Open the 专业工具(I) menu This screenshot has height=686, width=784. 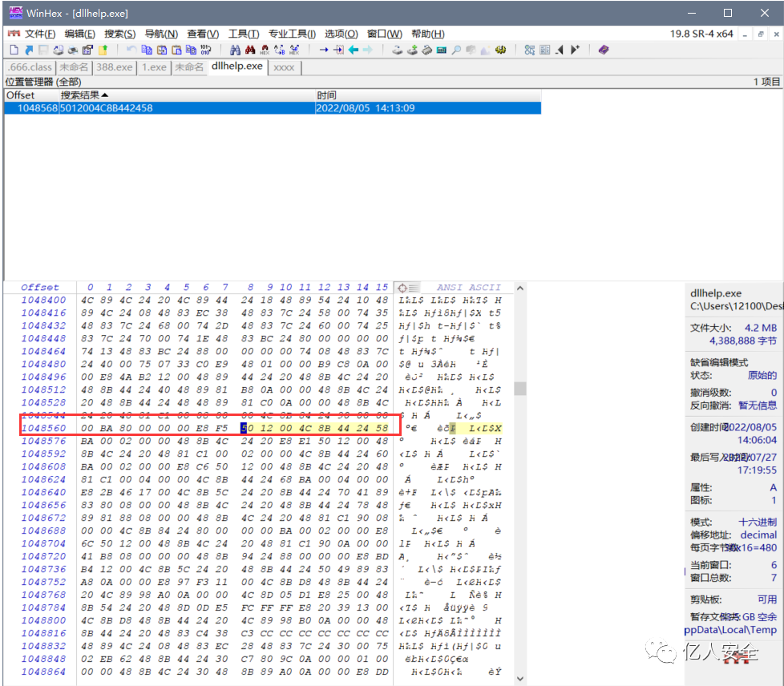(x=292, y=34)
